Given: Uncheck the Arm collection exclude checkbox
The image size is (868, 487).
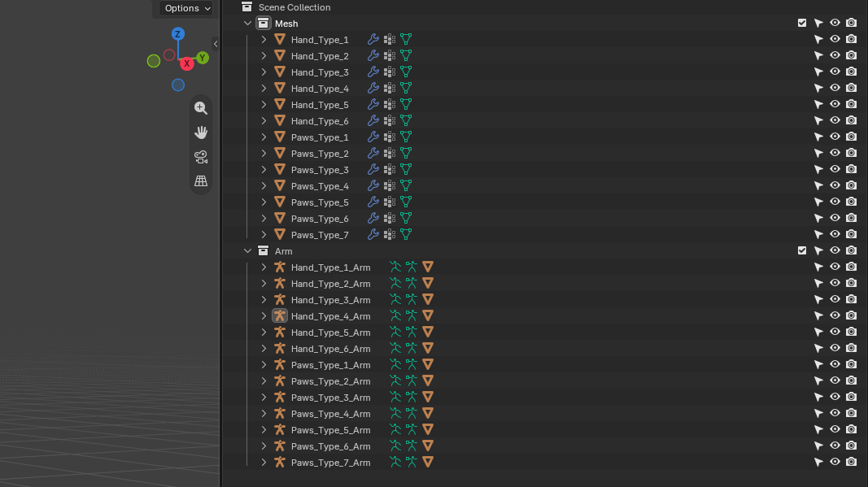Looking at the screenshot, I should [802, 250].
